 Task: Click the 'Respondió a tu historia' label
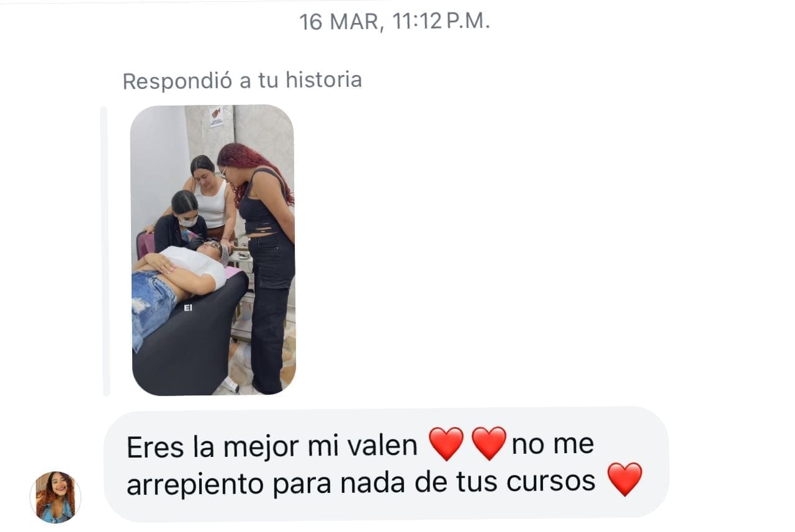(242, 81)
